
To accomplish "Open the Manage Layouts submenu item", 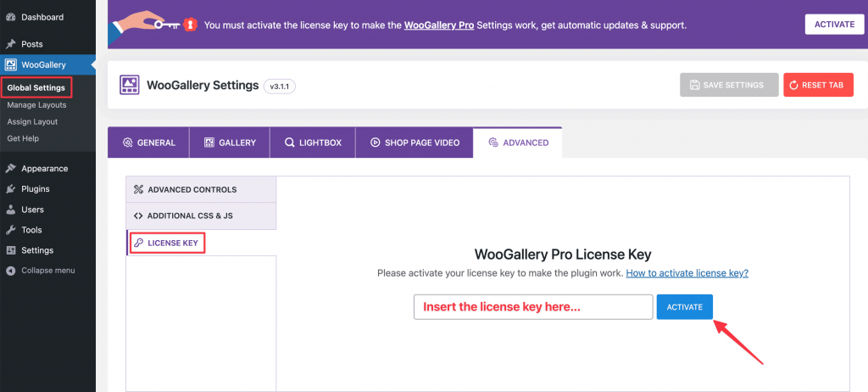I will coord(36,105).
